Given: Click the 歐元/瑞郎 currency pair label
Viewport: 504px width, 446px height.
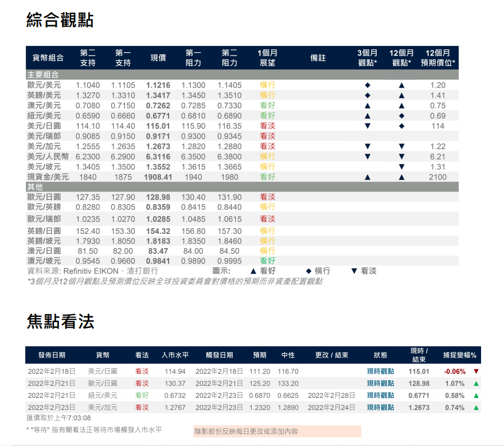Looking at the screenshot, I should pyautogui.click(x=44, y=219).
